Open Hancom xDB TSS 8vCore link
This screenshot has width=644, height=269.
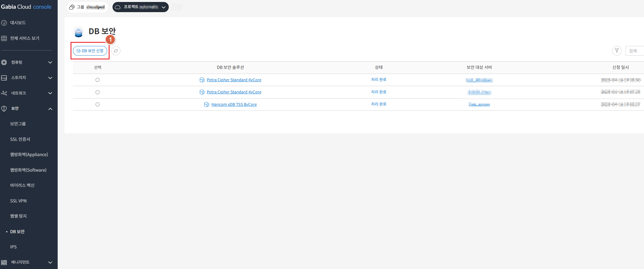234,104
